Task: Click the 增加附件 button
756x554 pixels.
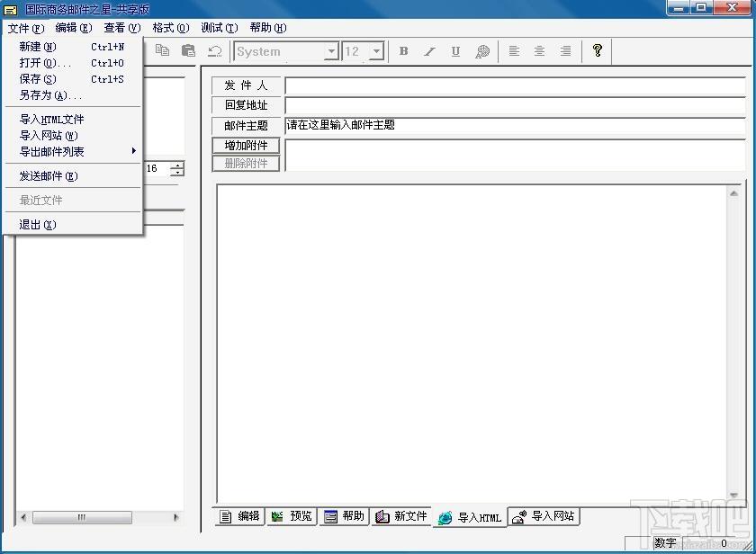Action: (x=246, y=146)
